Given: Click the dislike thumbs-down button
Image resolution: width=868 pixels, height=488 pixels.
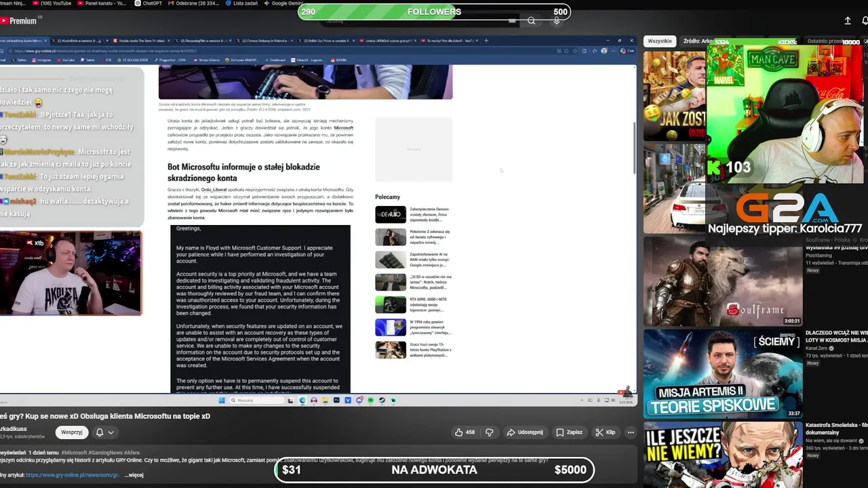Looking at the screenshot, I should pyautogui.click(x=490, y=432).
